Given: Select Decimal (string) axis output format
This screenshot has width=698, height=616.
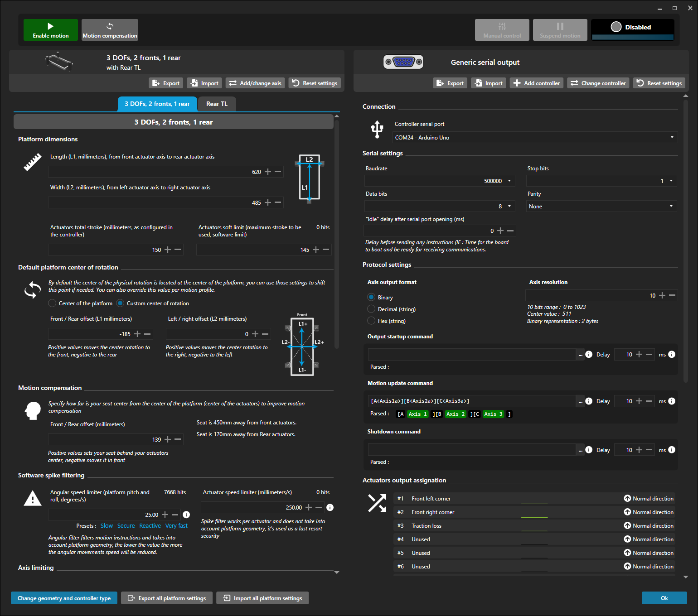Looking at the screenshot, I should pyautogui.click(x=371, y=309).
